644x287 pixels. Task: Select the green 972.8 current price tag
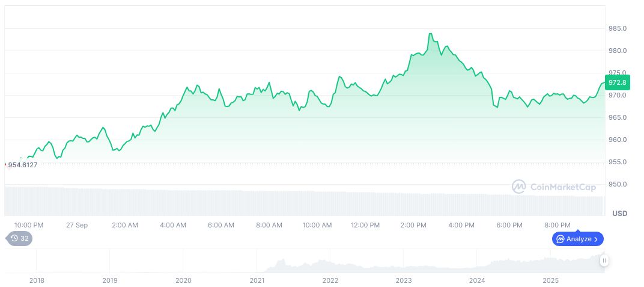[617, 82]
